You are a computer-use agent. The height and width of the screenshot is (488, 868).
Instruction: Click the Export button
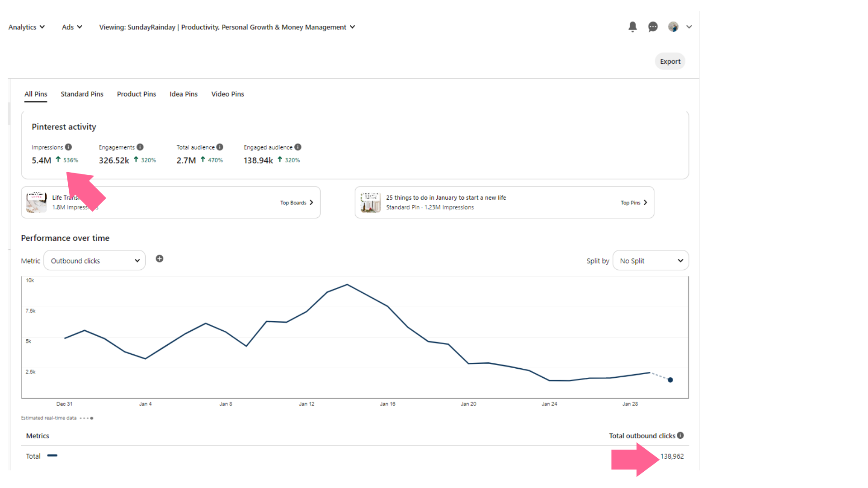pyautogui.click(x=670, y=61)
